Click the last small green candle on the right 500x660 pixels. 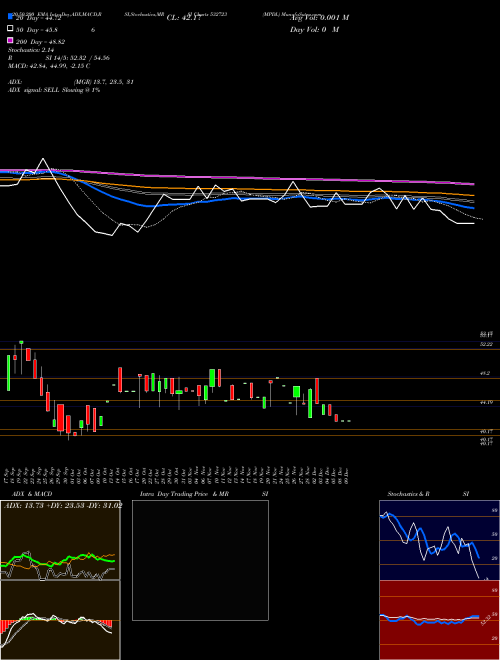349,421
